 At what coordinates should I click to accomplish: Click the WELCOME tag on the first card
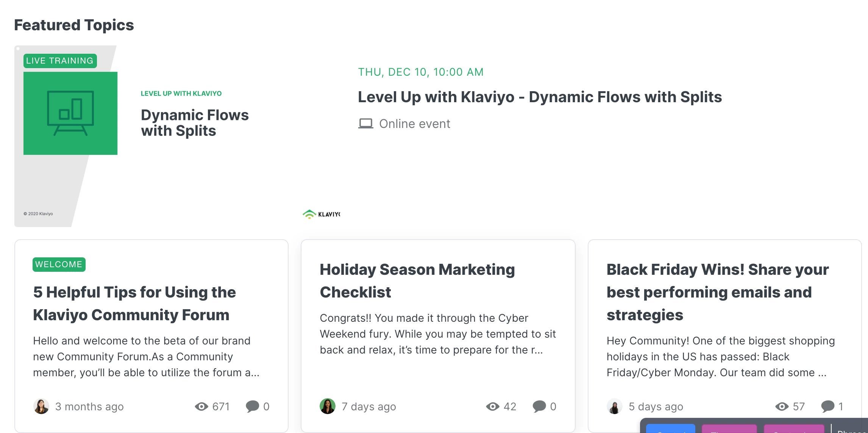tap(59, 264)
